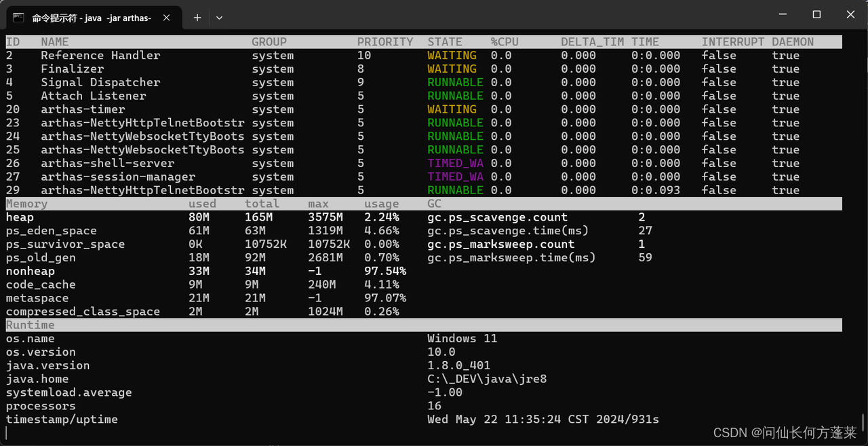The height and width of the screenshot is (446, 868).
Task: Click the Runtime section header
Action: pos(31,325)
